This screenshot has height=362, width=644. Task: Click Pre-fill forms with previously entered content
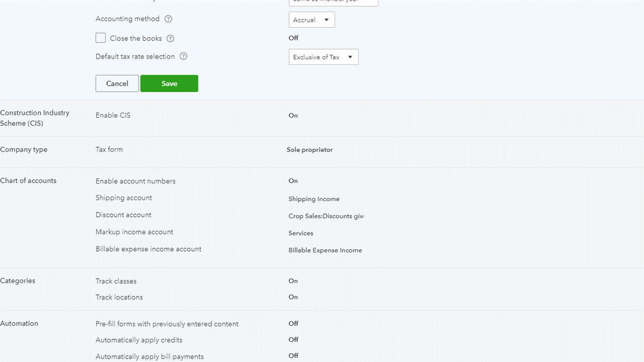167,324
